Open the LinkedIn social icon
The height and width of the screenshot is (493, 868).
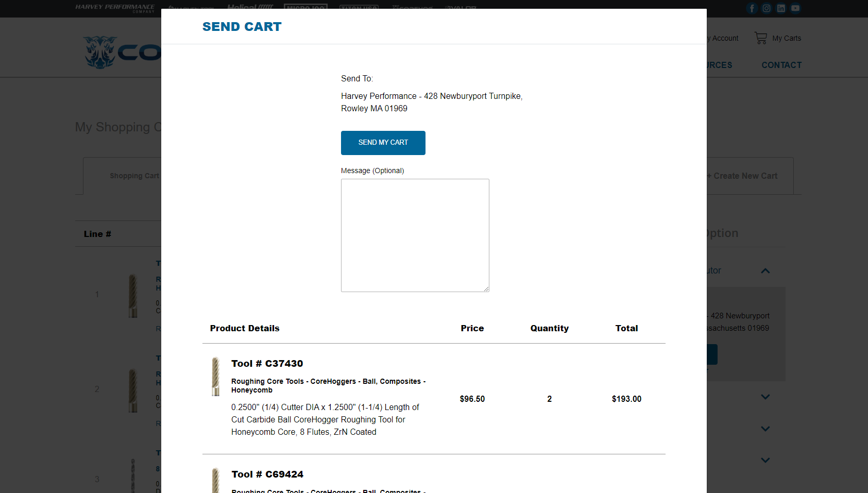coord(781,8)
